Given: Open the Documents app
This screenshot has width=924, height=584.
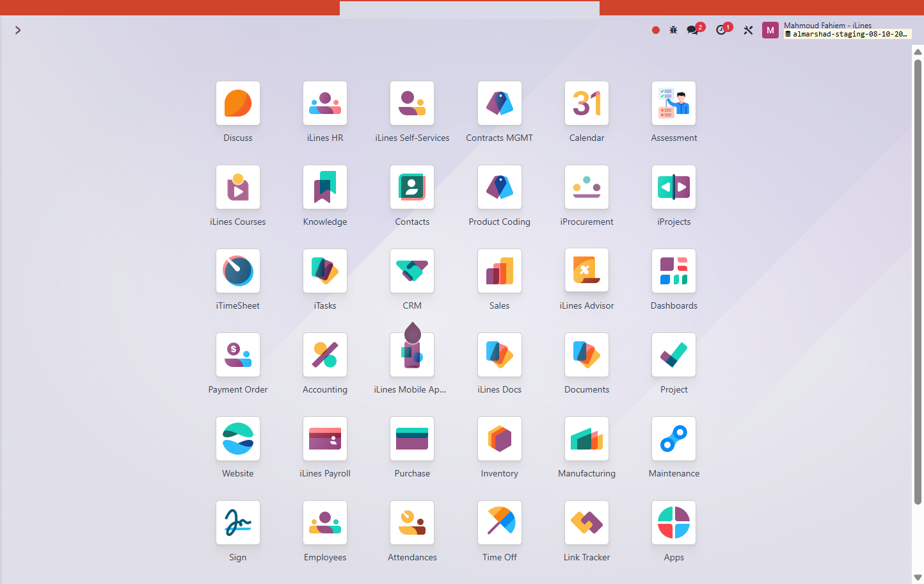Looking at the screenshot, I should 587,355.
